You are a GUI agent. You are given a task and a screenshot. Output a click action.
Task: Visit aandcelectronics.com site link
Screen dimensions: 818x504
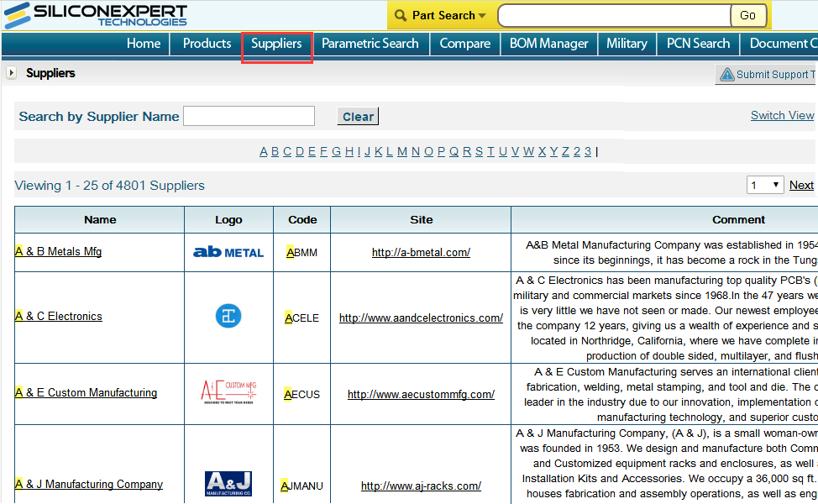pos(421,318)
